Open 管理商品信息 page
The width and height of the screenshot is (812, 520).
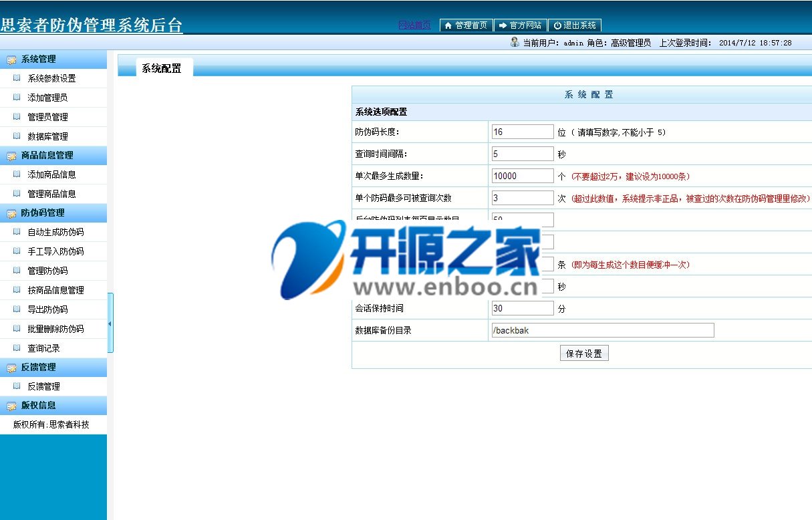coord(51,194)
